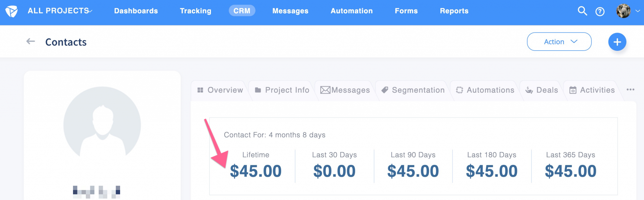Open the Activities tab
Screen dimensions: 644x200
[592, 90]
